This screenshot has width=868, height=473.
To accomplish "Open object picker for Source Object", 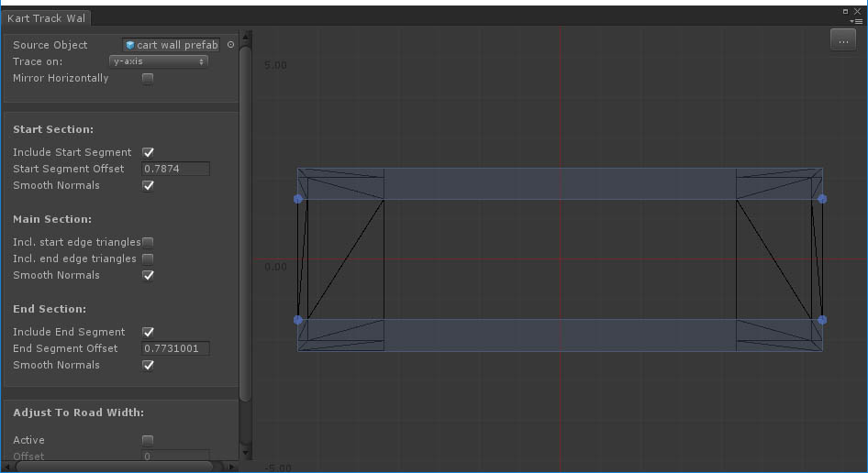I will (x=231, y=45).
